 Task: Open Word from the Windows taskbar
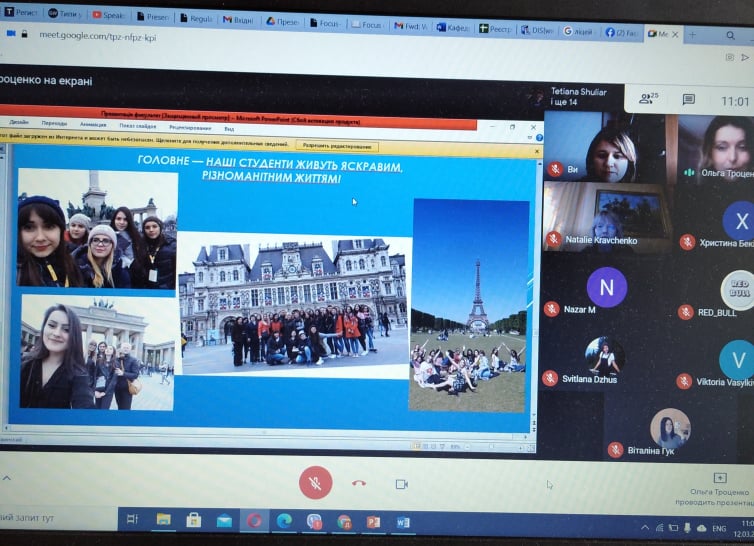403,522
